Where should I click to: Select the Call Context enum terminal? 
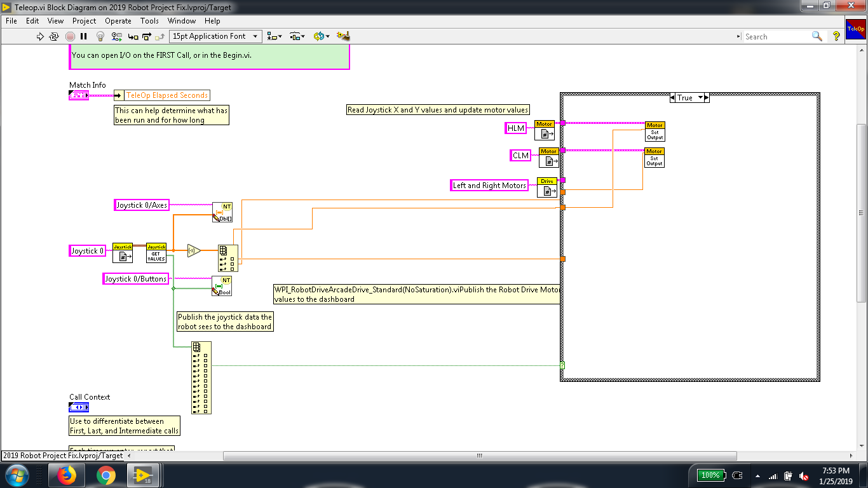coord(79,407)
